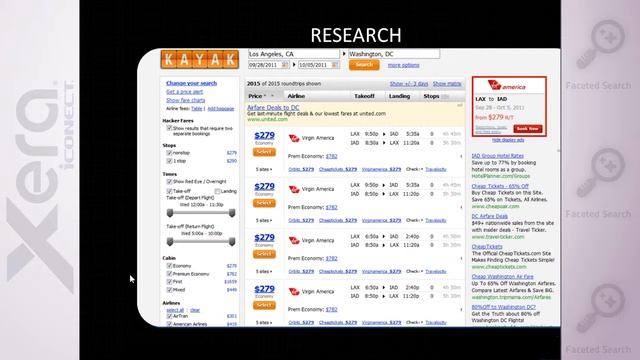Sort results by Landing column header
640x360 pixels.
coord(399,96)
